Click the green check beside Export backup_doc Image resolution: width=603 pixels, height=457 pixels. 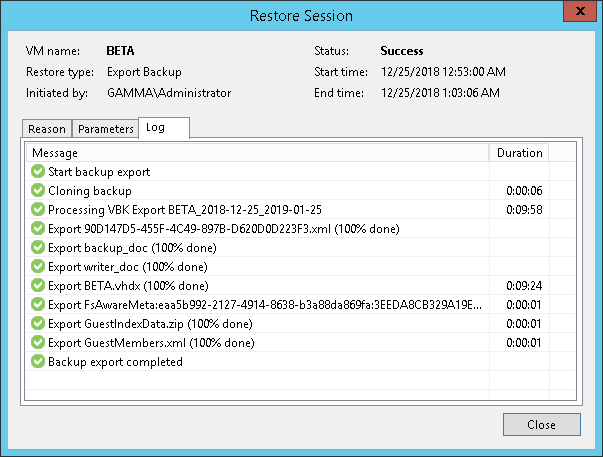pos(38,248)
